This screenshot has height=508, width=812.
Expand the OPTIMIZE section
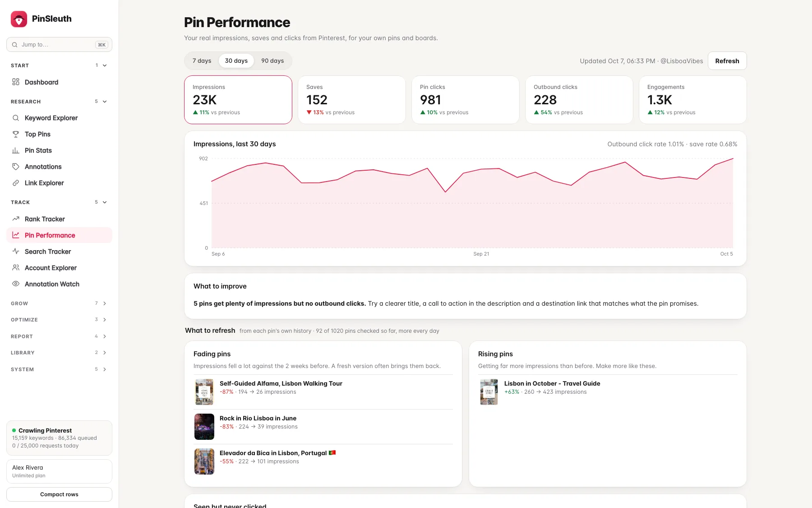click(59, 320)
